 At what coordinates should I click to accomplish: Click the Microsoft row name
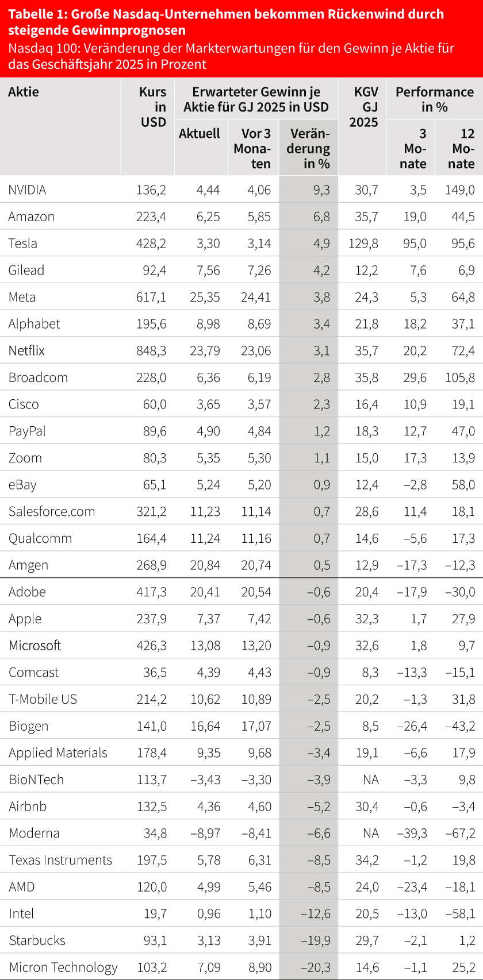34,646
